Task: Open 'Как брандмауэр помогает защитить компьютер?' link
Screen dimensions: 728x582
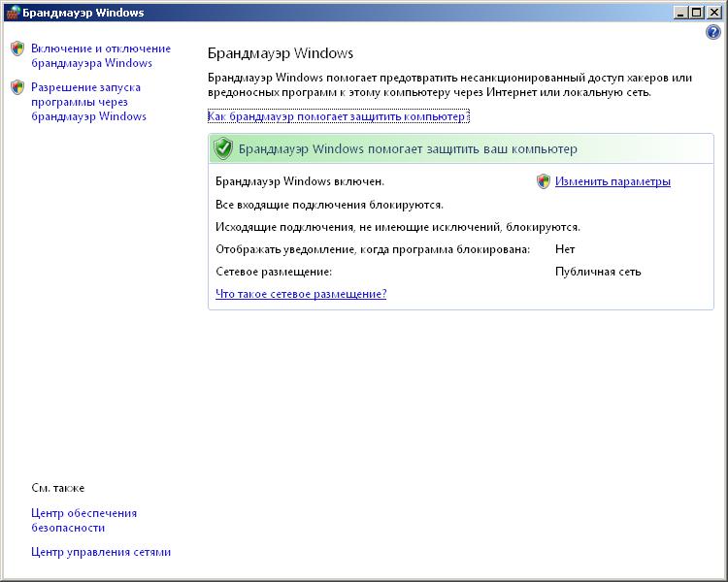Action: tap(339, 116)
